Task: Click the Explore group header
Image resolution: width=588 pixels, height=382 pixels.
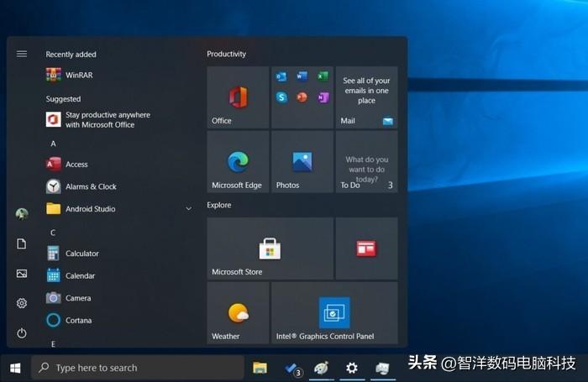Action: 219,205
